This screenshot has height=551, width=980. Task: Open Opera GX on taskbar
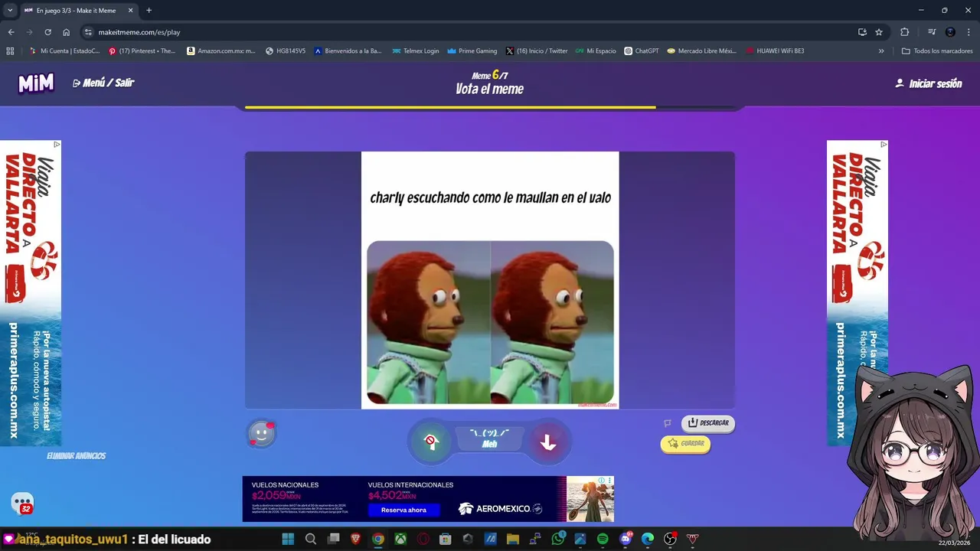(423, 539)
